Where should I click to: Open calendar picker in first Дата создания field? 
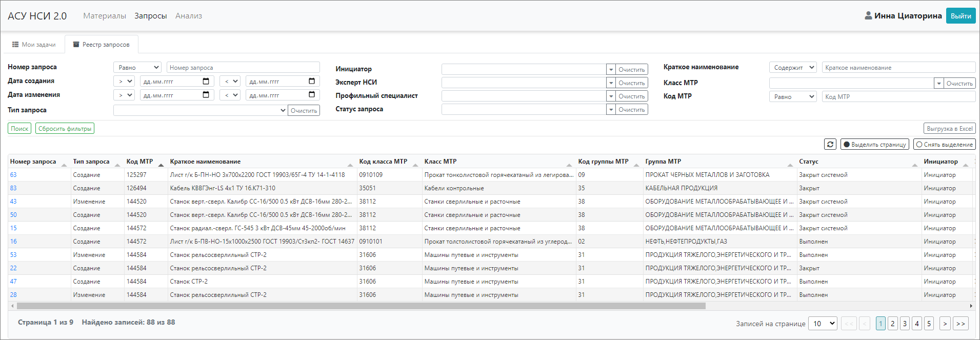[206, 82]
